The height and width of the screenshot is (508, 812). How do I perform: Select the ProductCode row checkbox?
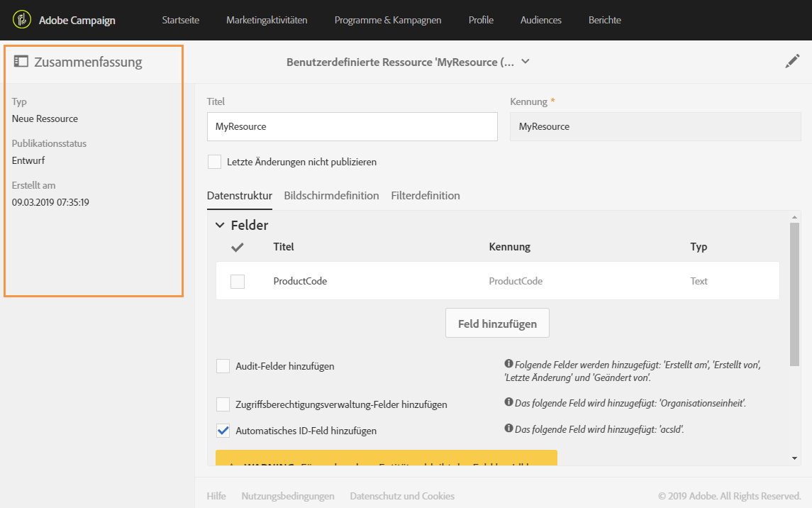(238, 282)
